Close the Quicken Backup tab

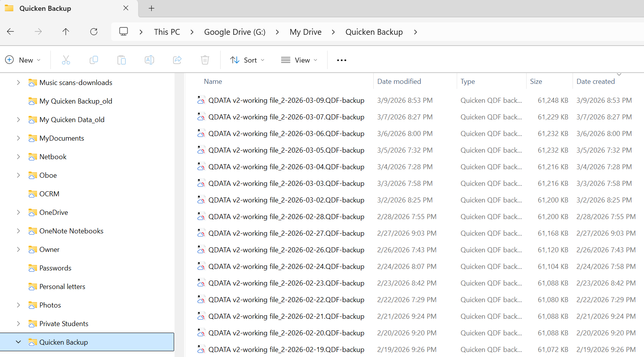(x=126, y=8)
